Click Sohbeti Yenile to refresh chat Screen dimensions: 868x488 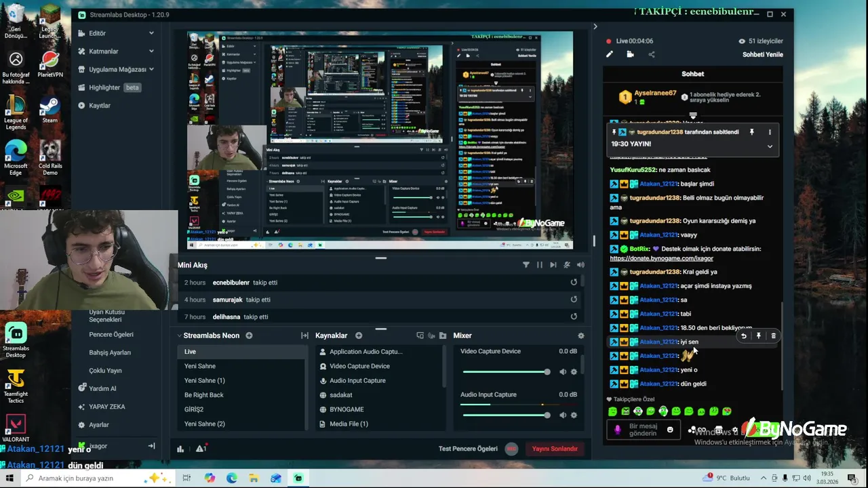pos(762,55)
